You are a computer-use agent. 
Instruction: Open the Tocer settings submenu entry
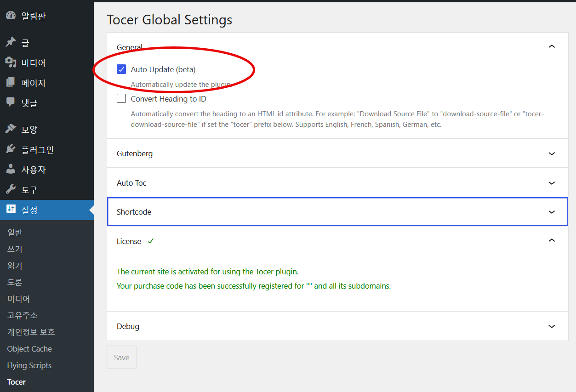point(16,381)
